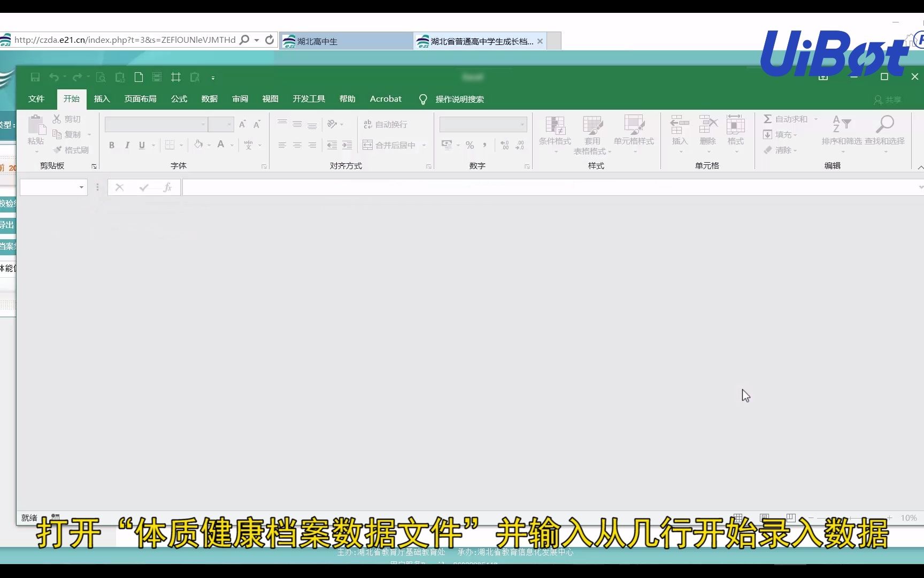Click the middle align icon
This screenshot has width=924, height=578.
tap(297, 124)
